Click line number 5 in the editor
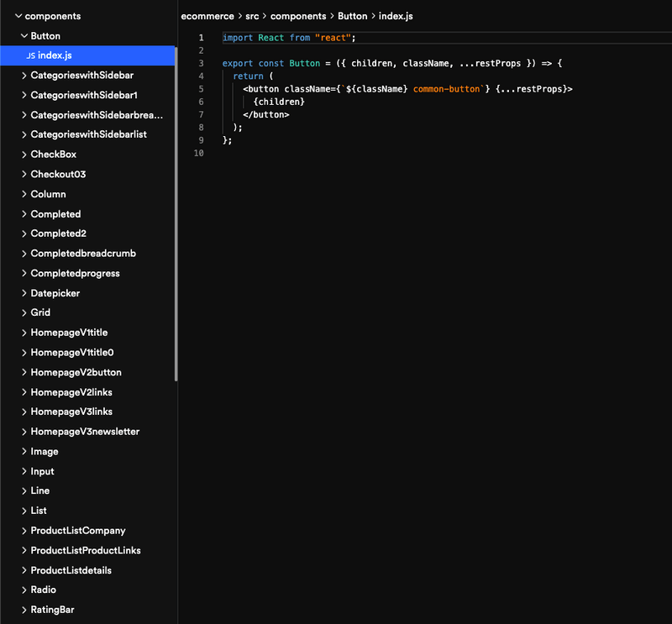Screen dimensions: 672x624 click(x=202, y=88)
